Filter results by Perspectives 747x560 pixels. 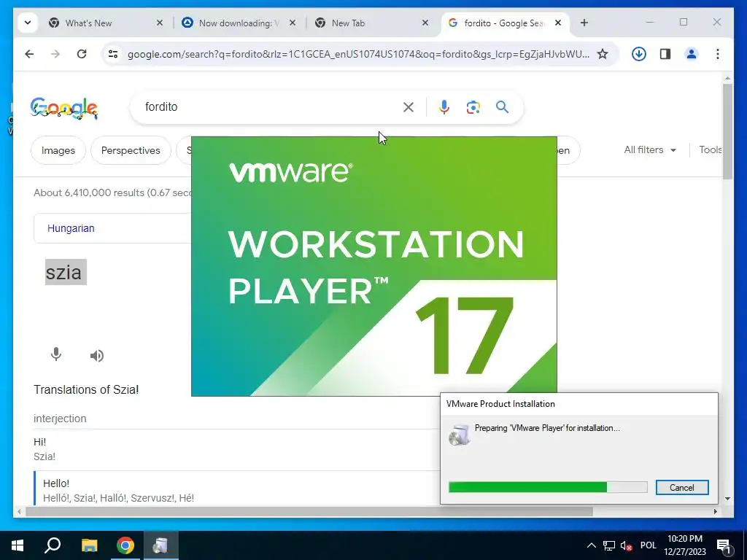[x=131, y=150]
